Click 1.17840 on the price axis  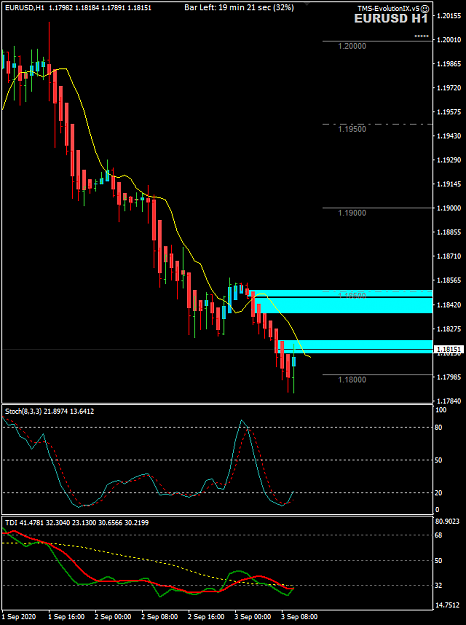[x=448, y=401]
